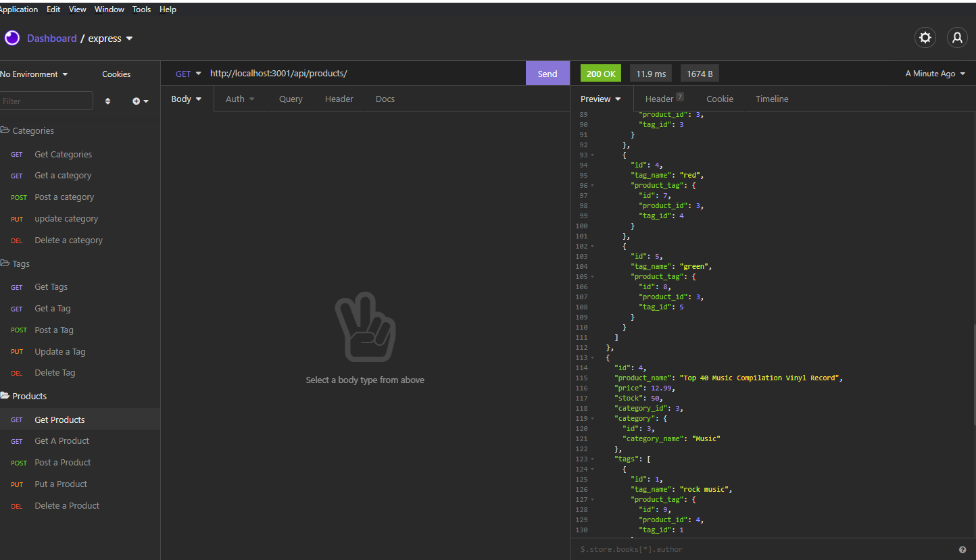Collapse the Products request folder
Viewport: 976px width, 560px height.
[6, 395]
